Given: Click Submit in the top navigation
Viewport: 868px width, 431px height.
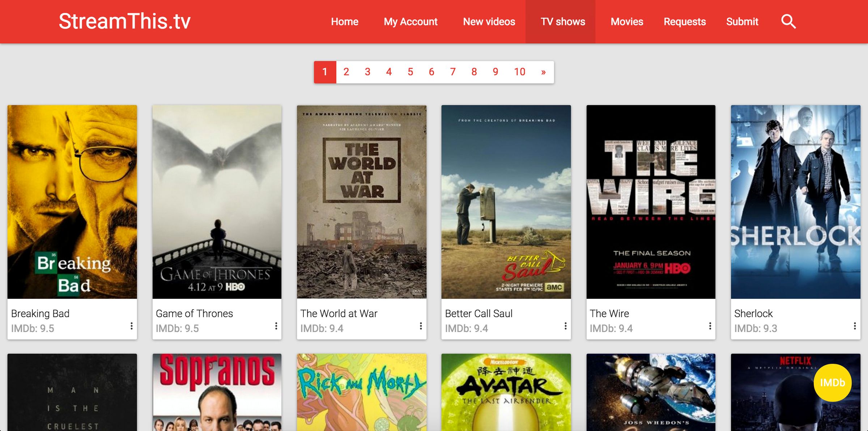Looking at the screenshot, I should (742, 22).
